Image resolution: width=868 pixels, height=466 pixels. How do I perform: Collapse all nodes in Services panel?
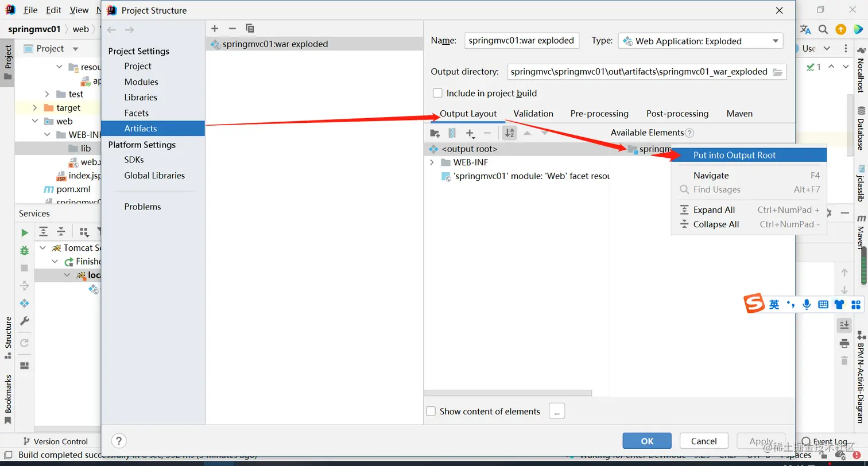click(x=61, y=232)
